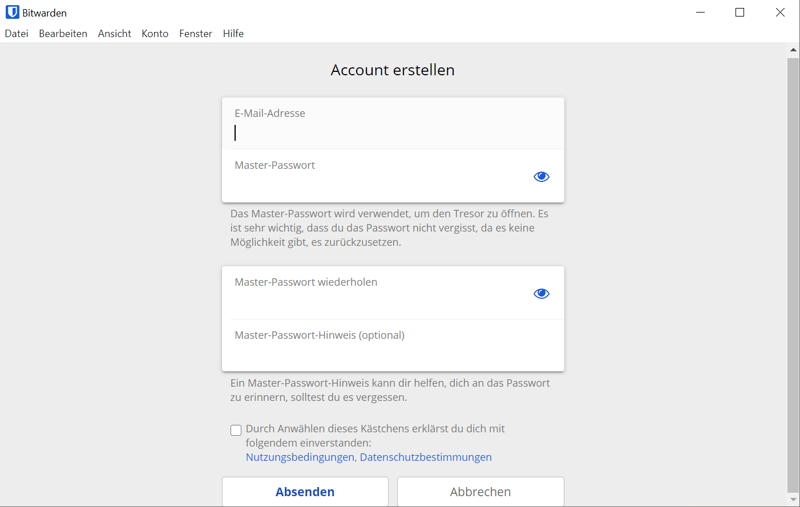The image size is (800, 507).
Task: Open the Ansicht menu
Action: [x=114, y=34]
